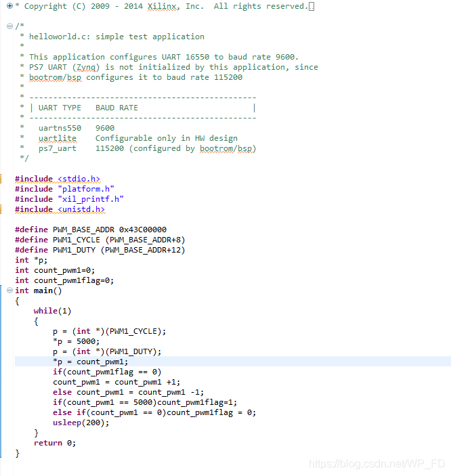Expand the folded Copyright comment block
The width and height of the screenshot is (451, 476).
point(9,6)
